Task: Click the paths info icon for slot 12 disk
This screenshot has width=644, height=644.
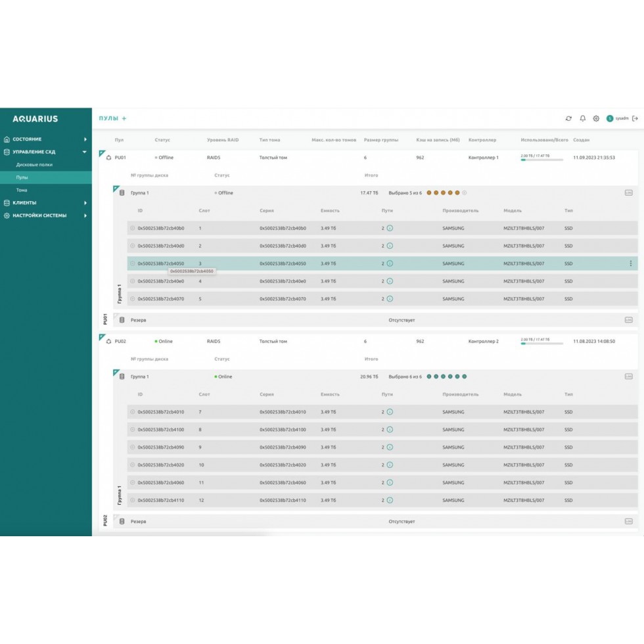Action: click(390, 500)
